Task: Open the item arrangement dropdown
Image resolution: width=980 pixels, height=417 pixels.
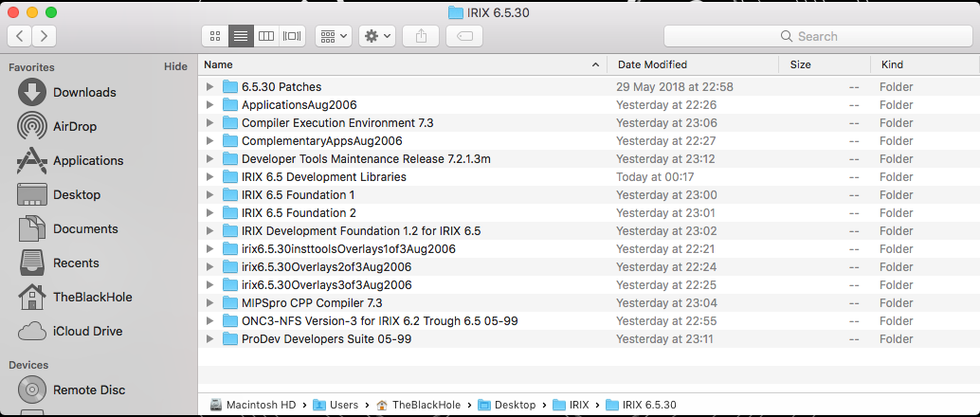Action: pyautogui.click(x=334, y=36)
